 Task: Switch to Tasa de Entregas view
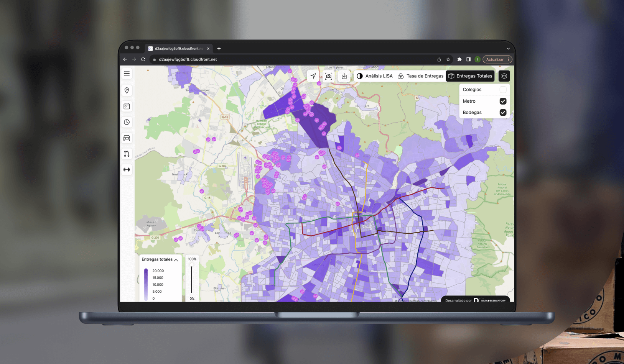421,76
